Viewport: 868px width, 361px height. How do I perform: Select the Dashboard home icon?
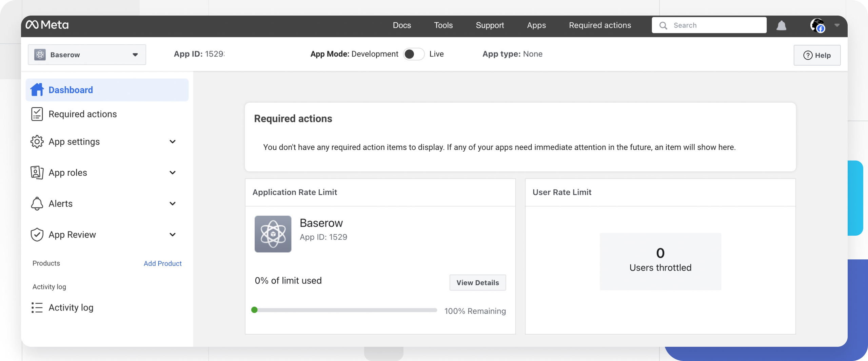pyautogui.click(x=37, y=89)
